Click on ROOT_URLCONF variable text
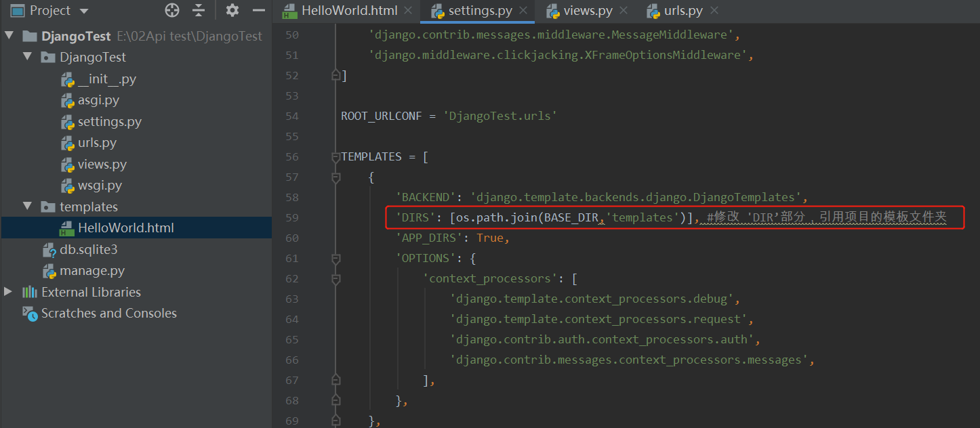Viewport: 980px width, 428px height. tap(382, 116)
